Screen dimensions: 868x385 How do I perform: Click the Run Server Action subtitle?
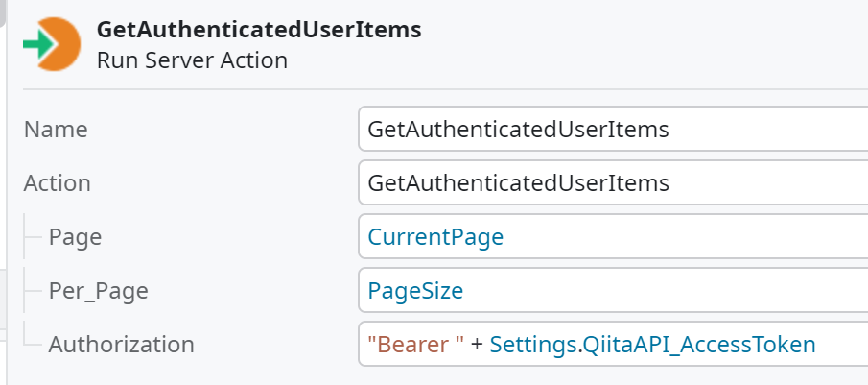(192, 60)
